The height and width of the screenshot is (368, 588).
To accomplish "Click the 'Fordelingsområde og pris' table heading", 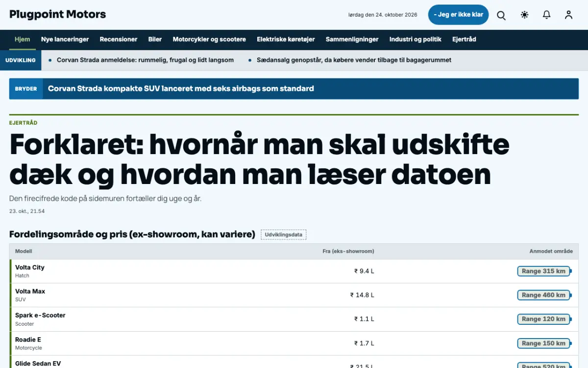I will click(132, 235).
